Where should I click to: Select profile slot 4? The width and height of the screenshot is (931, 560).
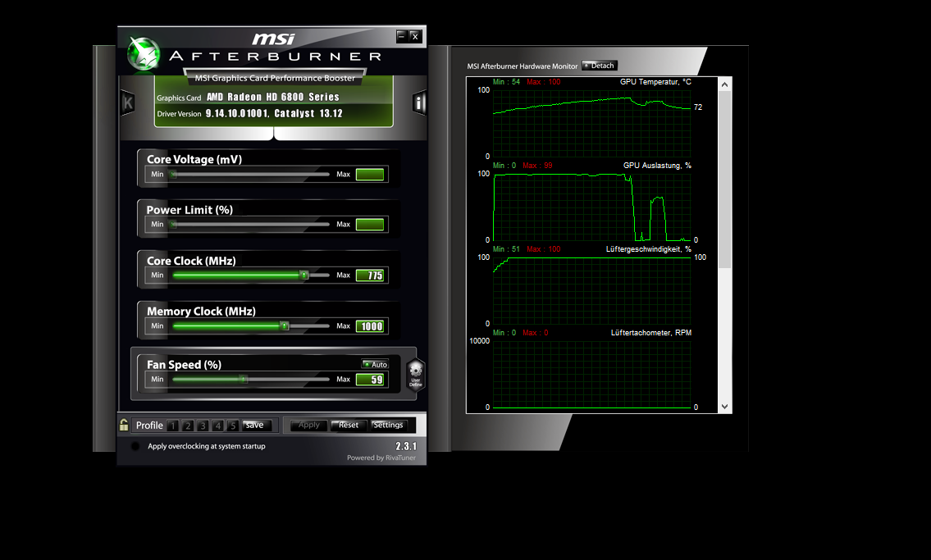point(218,426)
